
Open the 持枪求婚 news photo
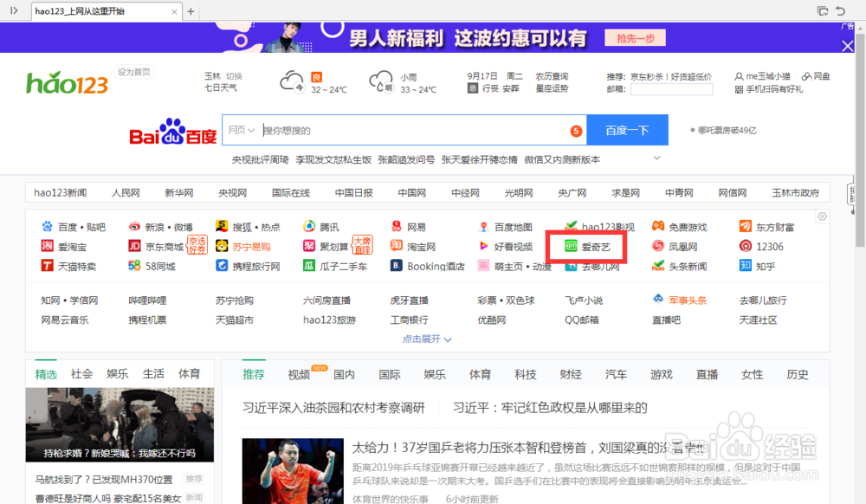click(x=120, y=424)
